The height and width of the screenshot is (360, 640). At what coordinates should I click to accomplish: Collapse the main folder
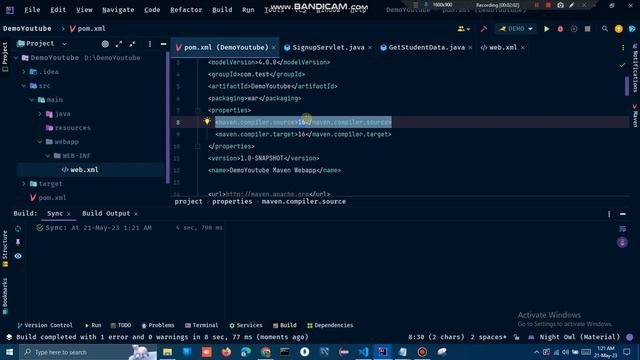click(x=32, y=100)
